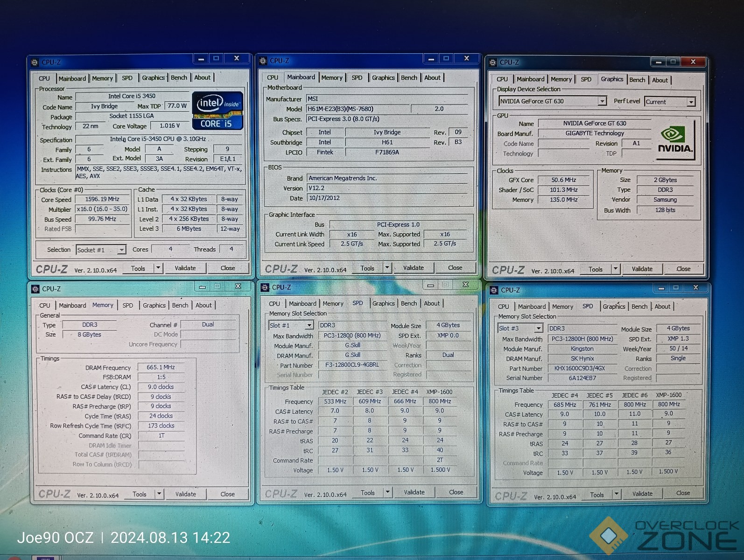Click Close in the Intel processor window

click(228, 268)
